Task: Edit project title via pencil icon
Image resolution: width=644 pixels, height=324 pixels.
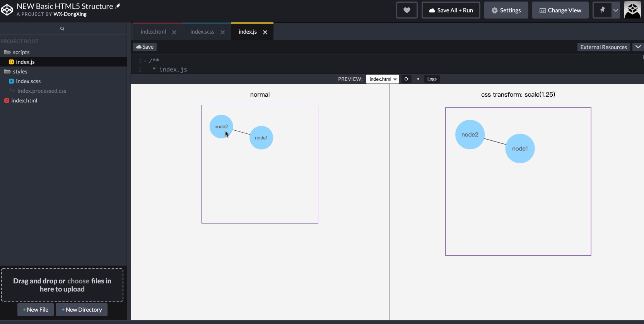Action: 118,6
